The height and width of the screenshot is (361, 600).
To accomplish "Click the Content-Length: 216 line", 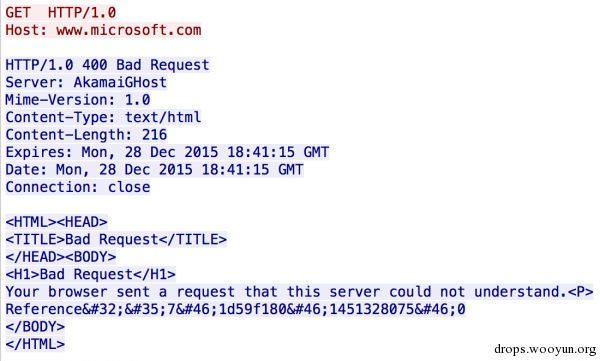I will point(86,135).
